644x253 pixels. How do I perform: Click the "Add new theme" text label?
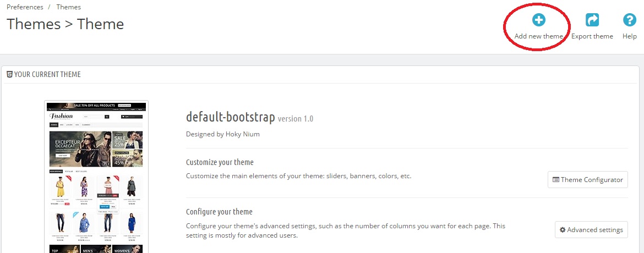538,36
